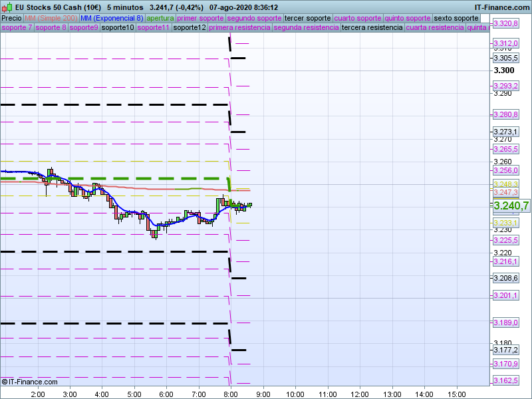Click the tercera resistencia label
The width and height of the screenshot is (532, 399).
pyautogui.click(x=372, y=28)
